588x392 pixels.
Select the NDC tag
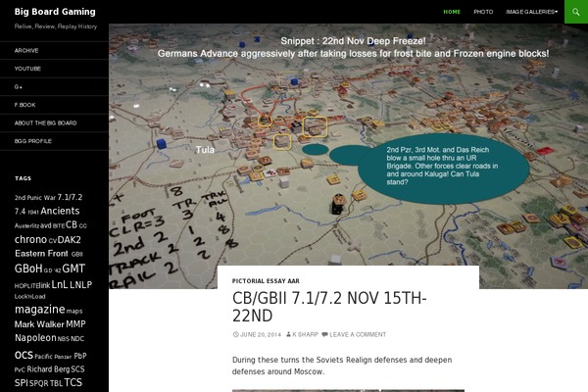[77, 339]
